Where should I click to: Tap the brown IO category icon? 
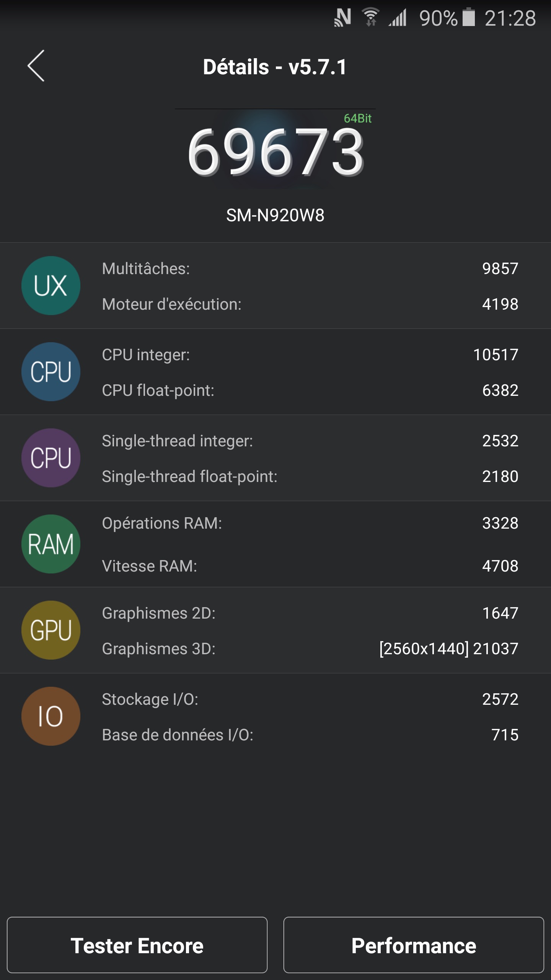pos(51,716)
